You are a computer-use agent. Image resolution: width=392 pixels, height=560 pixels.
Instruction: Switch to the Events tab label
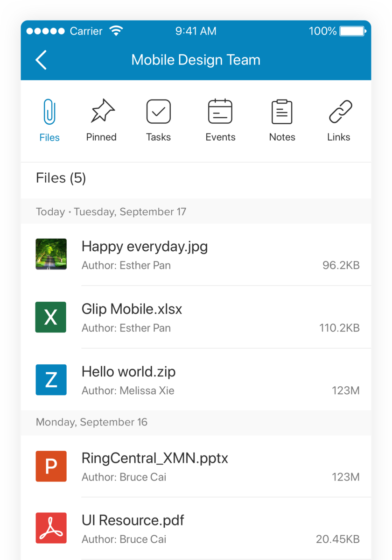coord(220,137)
